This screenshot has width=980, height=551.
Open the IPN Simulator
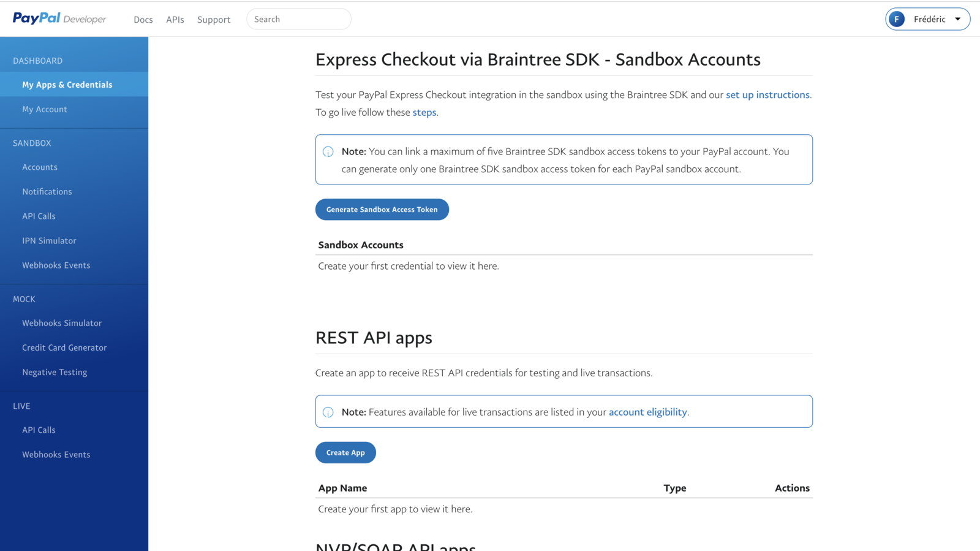(49, 240)
